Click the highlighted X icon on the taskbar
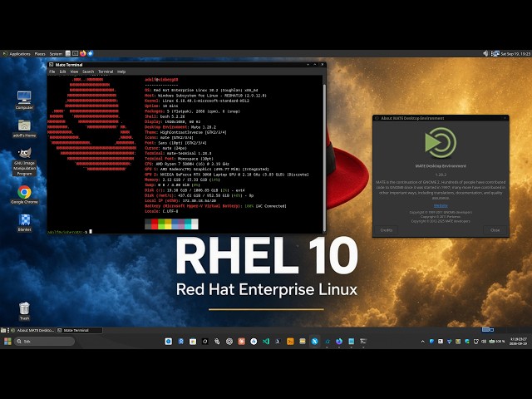Screen dimensions: 532x399 [314, 342]
